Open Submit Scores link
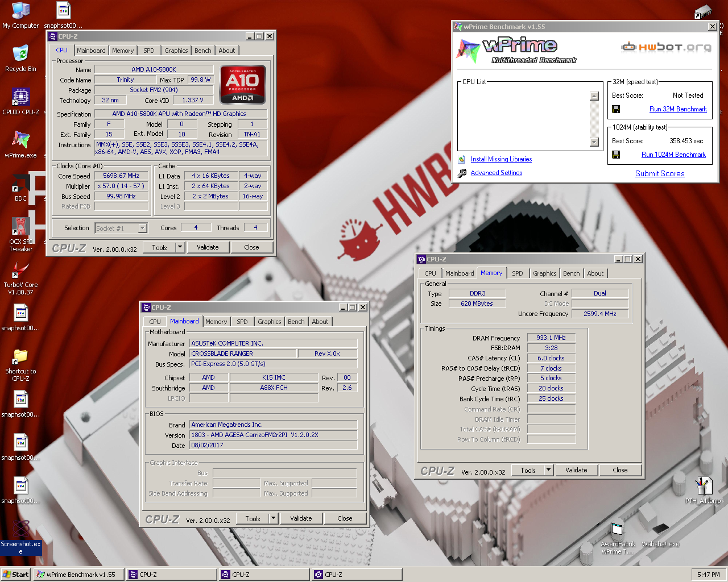 660,173
